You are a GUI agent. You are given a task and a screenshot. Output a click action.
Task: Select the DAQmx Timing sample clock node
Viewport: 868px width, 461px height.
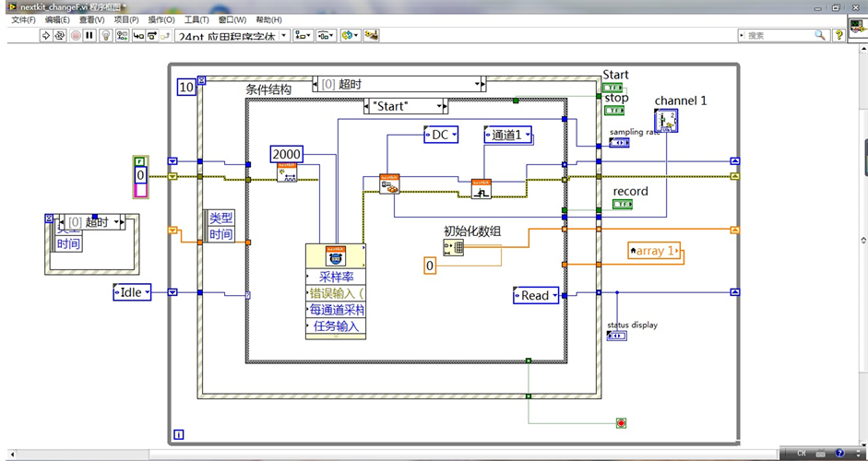tap(287, 172)
